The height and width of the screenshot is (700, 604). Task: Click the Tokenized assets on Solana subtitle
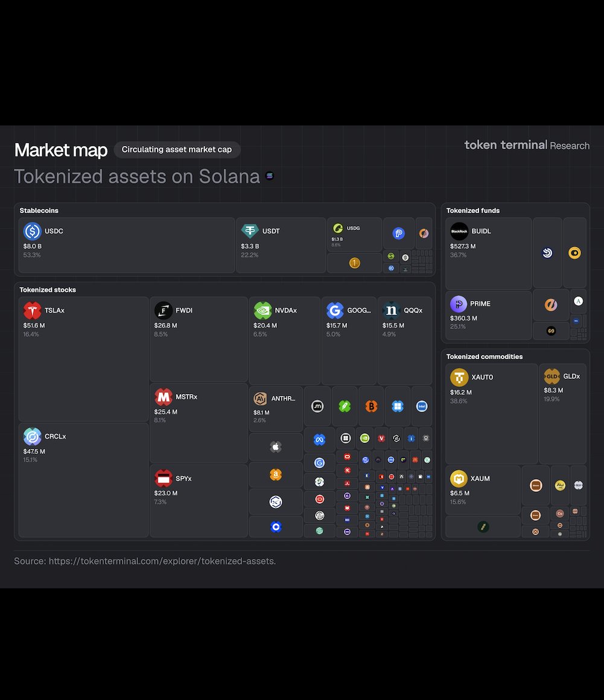(x=137, y=176)
